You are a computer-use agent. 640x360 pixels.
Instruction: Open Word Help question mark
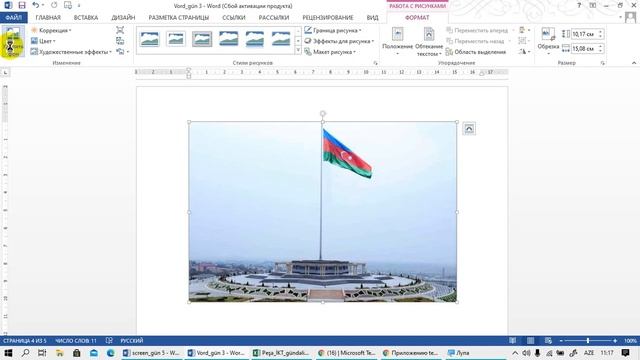[x=579, y=5]
